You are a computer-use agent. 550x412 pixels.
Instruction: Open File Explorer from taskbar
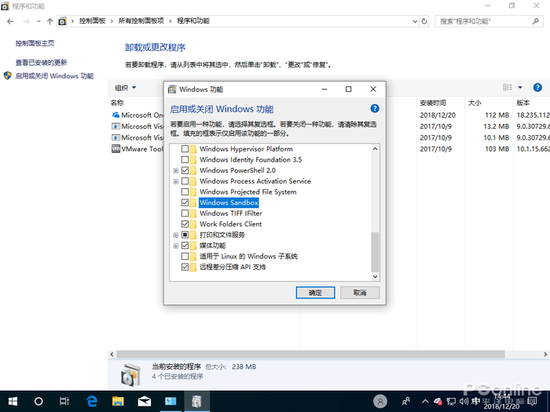pos(118,401)
